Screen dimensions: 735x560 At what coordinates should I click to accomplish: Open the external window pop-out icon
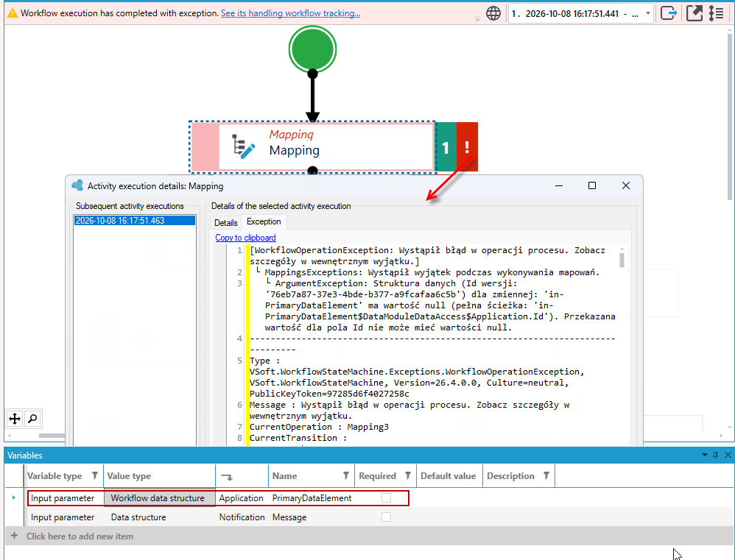[694, 13]
